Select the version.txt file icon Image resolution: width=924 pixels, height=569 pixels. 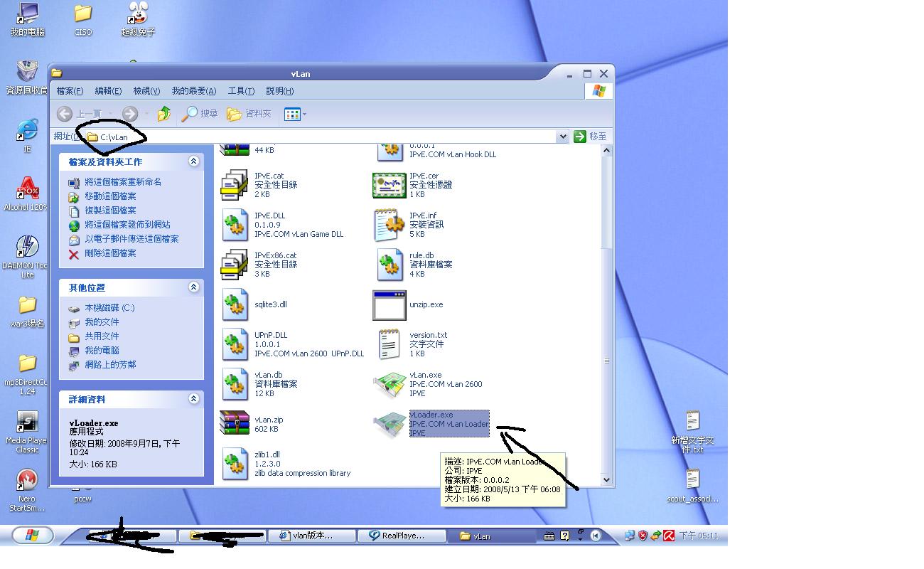coord(389,344)
